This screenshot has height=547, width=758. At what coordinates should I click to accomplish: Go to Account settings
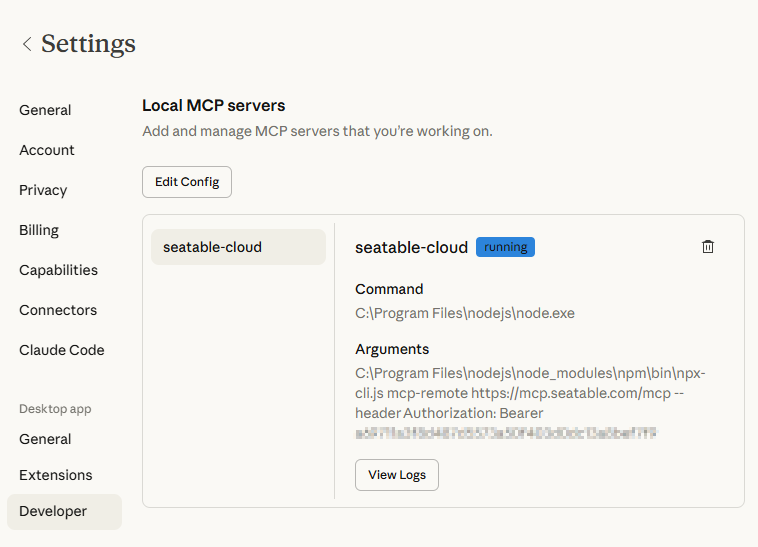coord(47,150)
